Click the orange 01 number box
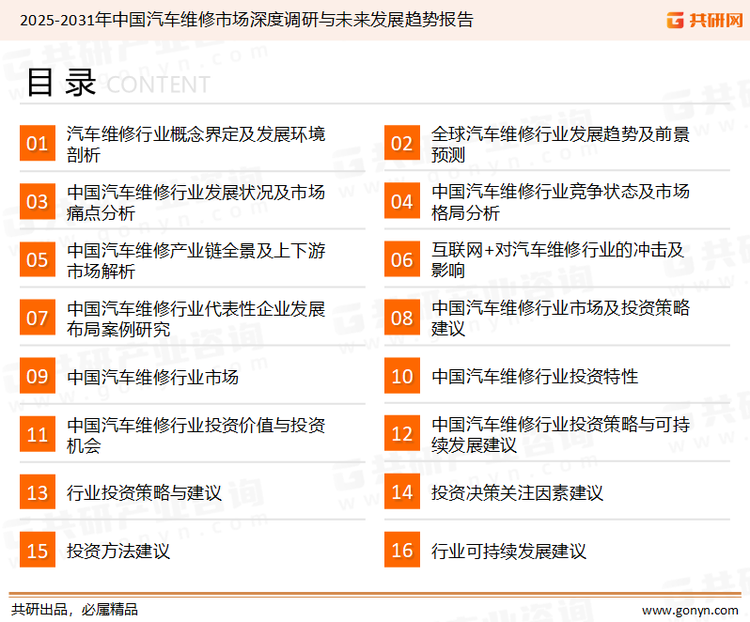This screenshot has width=750, height=622. click(x=37, y=143)
